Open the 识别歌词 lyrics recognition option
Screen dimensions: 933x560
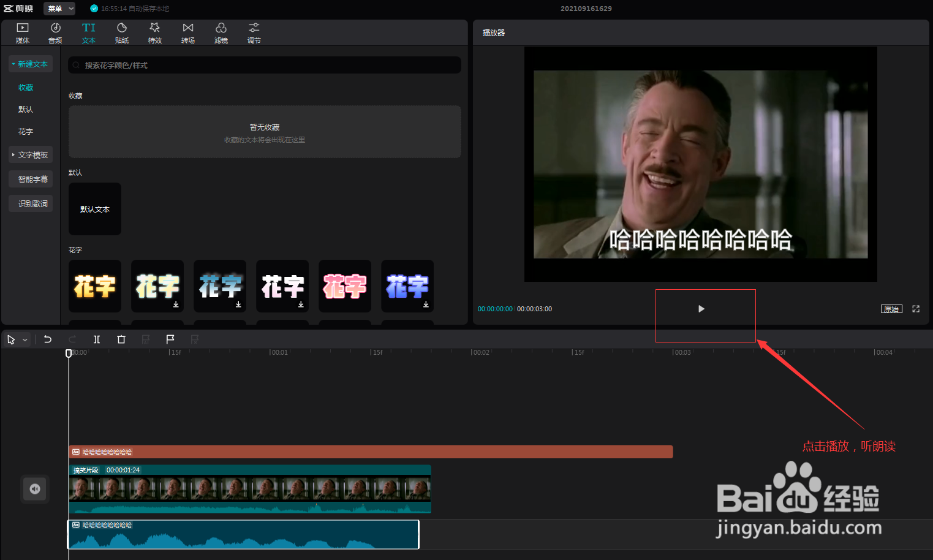pos(31,203)
